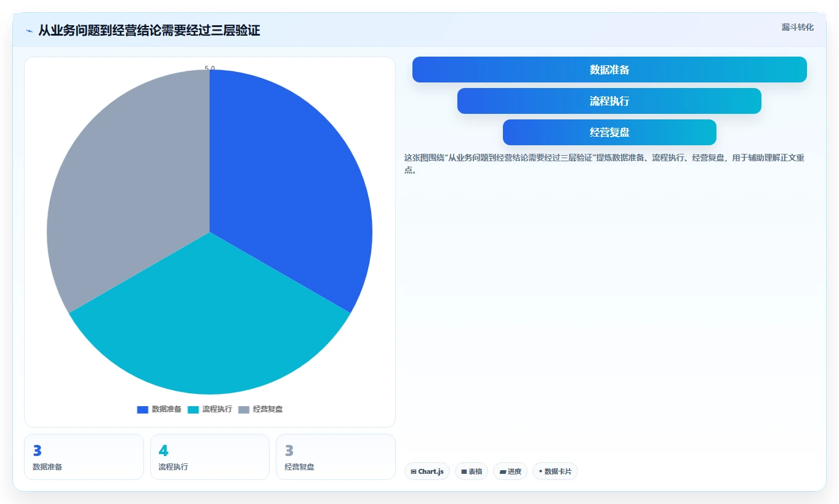Click the 表格 tag chip
The width and height of the screenshot is (839, 504).
pos(472,471)
